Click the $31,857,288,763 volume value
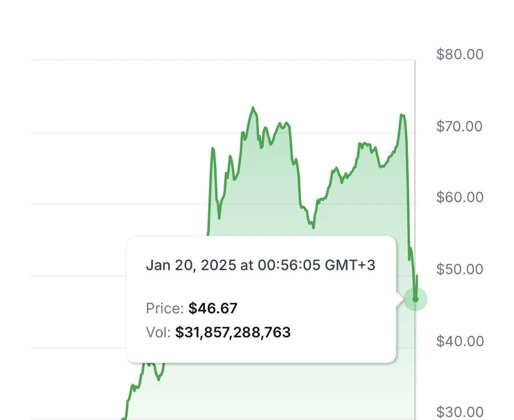Viewport: 514px width, 420px height. coord(233,332)
